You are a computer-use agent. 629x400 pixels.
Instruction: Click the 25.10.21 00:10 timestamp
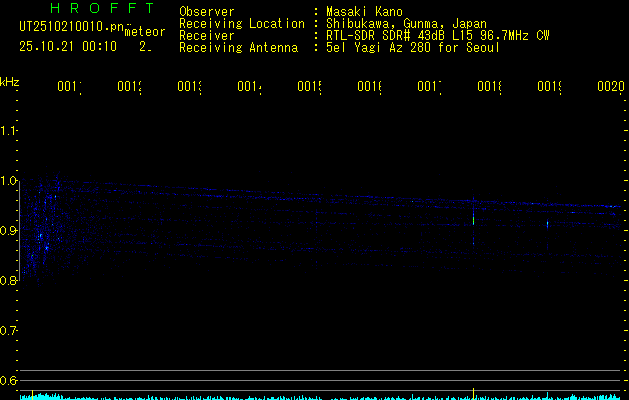68,46
